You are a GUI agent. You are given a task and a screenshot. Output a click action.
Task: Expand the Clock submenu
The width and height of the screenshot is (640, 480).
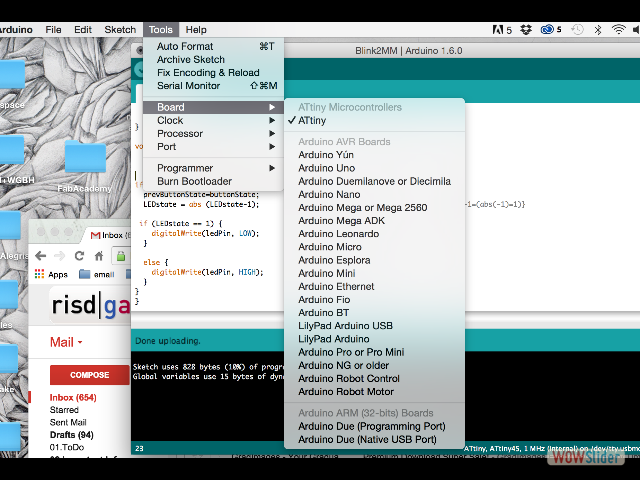point(213,120)
